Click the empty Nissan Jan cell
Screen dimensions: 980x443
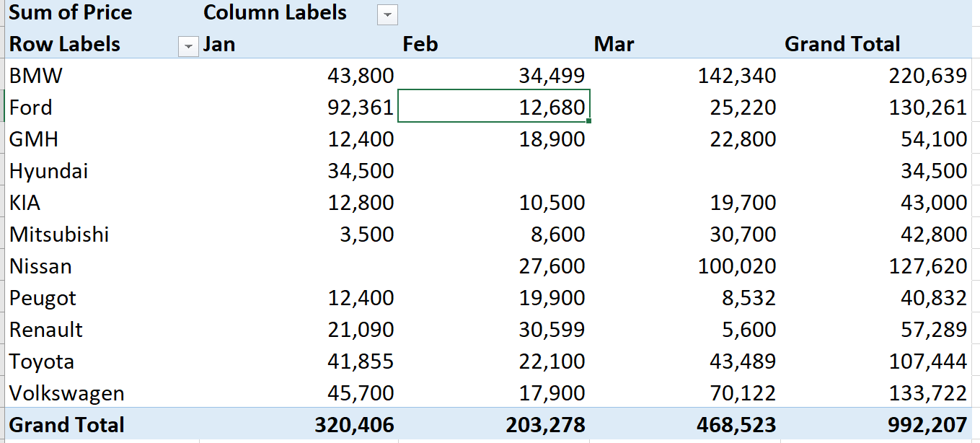point(299,266)
